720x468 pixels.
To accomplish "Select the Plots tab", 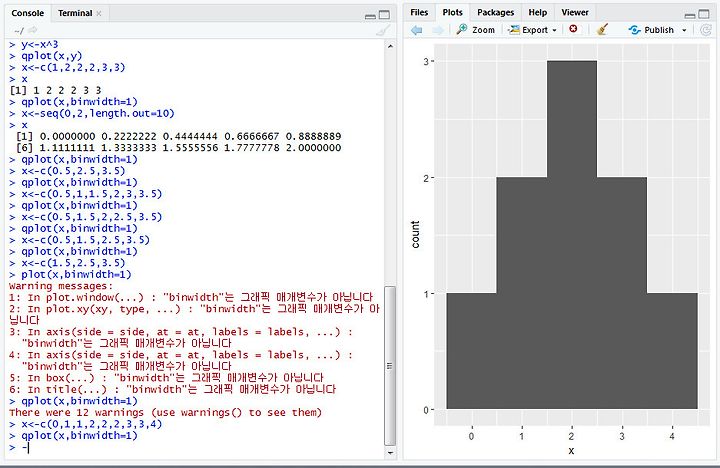I will 452,12.
